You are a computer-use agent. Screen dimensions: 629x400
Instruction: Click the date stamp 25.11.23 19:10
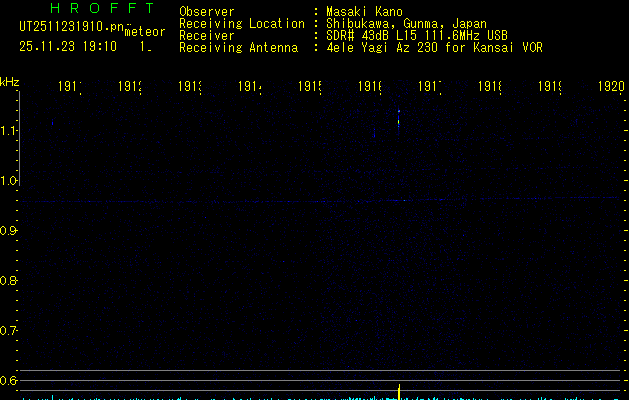(x=68, y=46)
